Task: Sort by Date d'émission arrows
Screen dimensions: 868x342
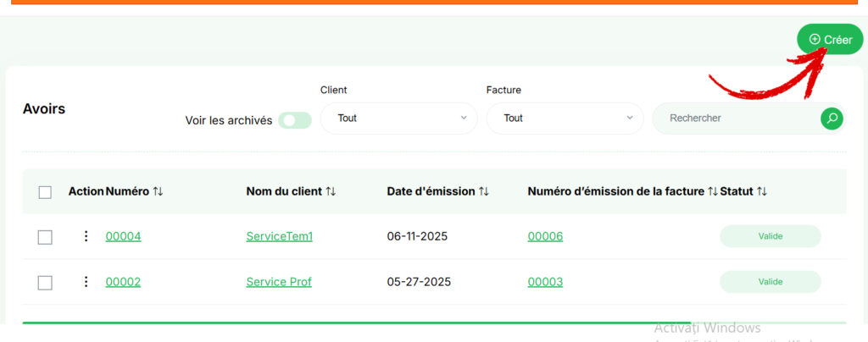Action: pyautogui.click(x=484, y=191)
